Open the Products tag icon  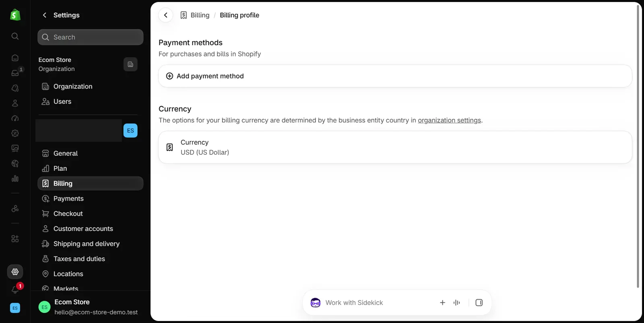tap(15, 88)
